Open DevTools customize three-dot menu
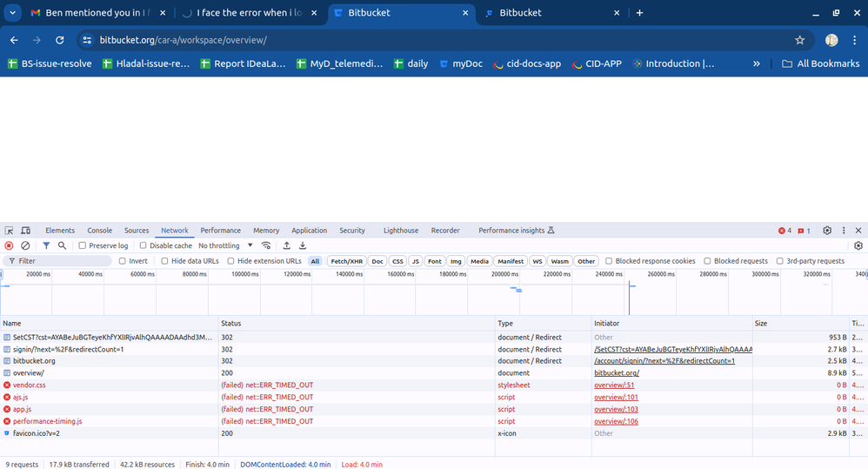Viewport: 868px width, 469px height. (x=844, y=231)
